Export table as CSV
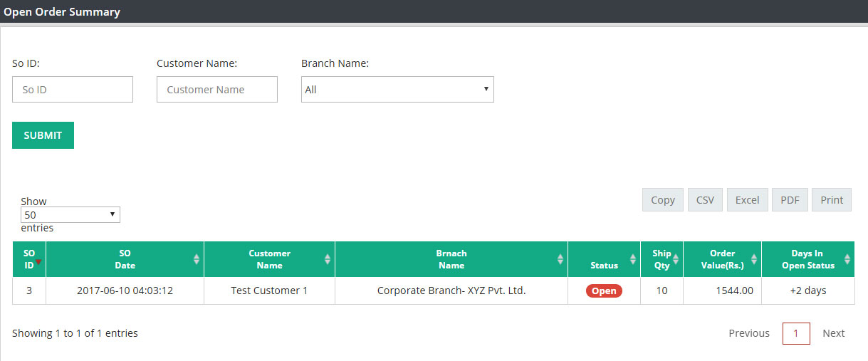This screenshot has width=868, height=361. pos(705,200)
